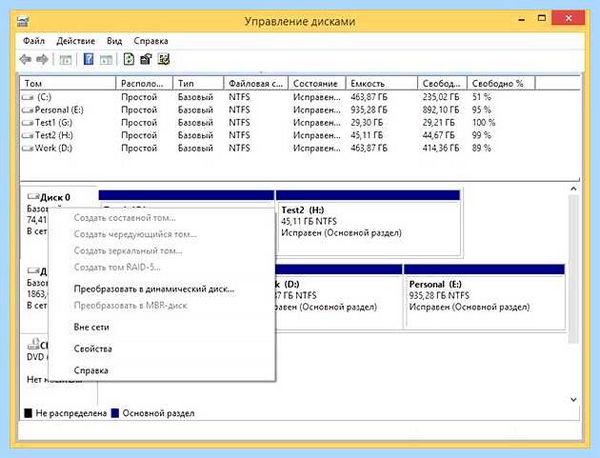Viewport: 600px width, 458px height.
Task: Open the Вид menu
Action: tap(114, 41)
